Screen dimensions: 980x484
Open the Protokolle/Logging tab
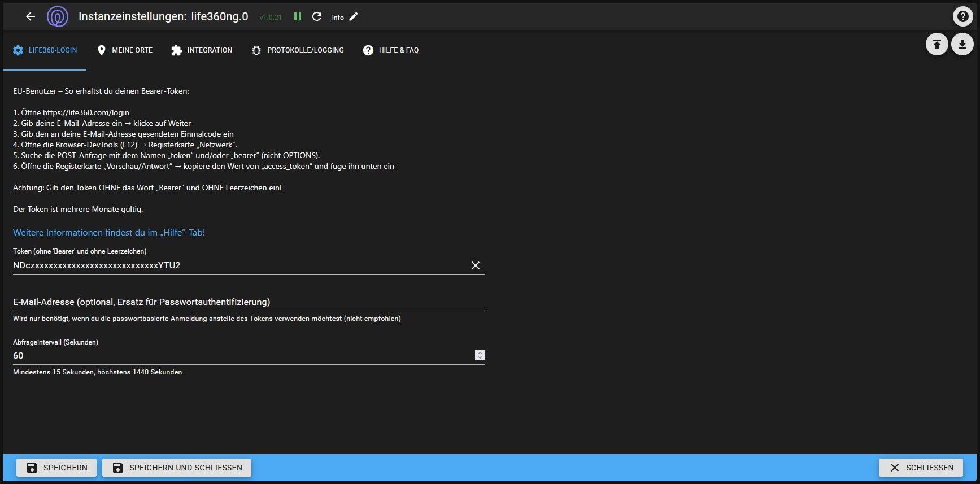click(298, 50)
